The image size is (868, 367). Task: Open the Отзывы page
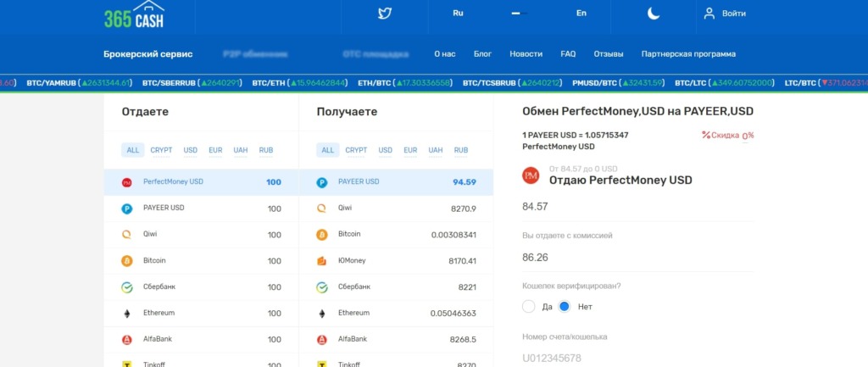coord(609,54)
